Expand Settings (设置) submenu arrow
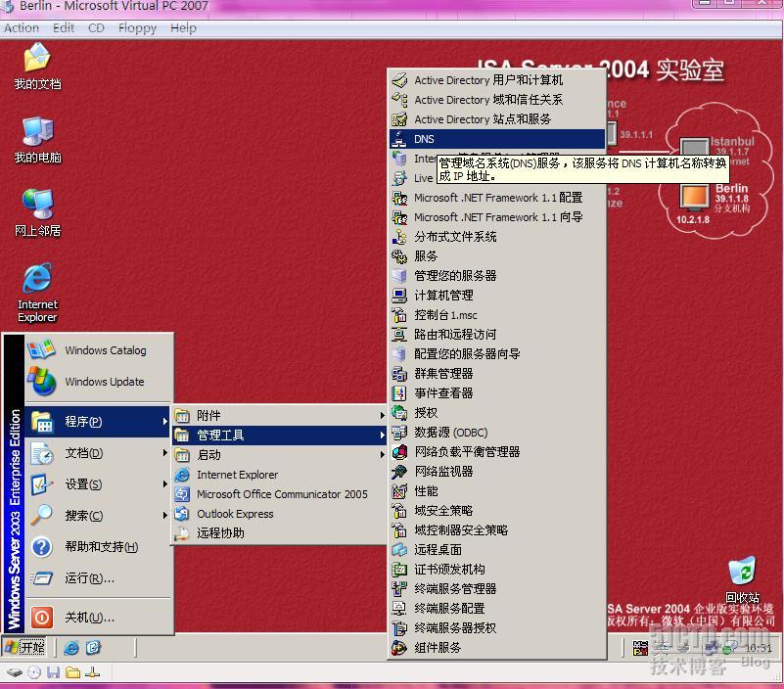 165,484
